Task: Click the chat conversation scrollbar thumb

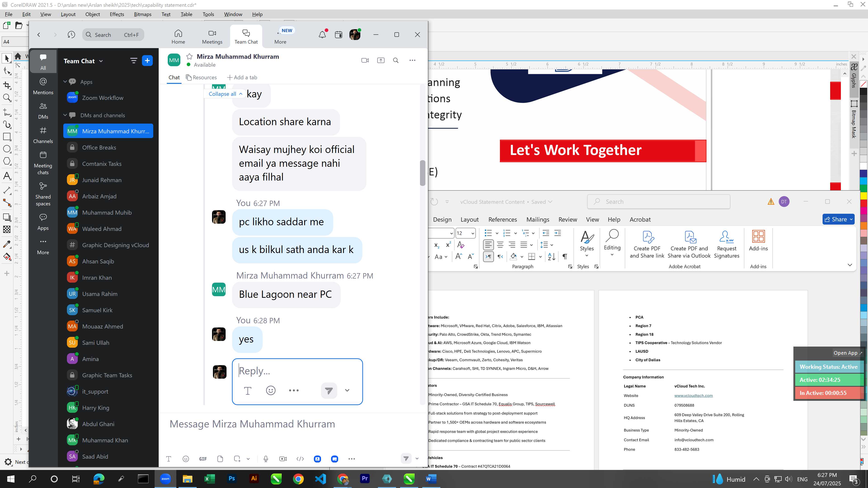Action: (422, 173)
